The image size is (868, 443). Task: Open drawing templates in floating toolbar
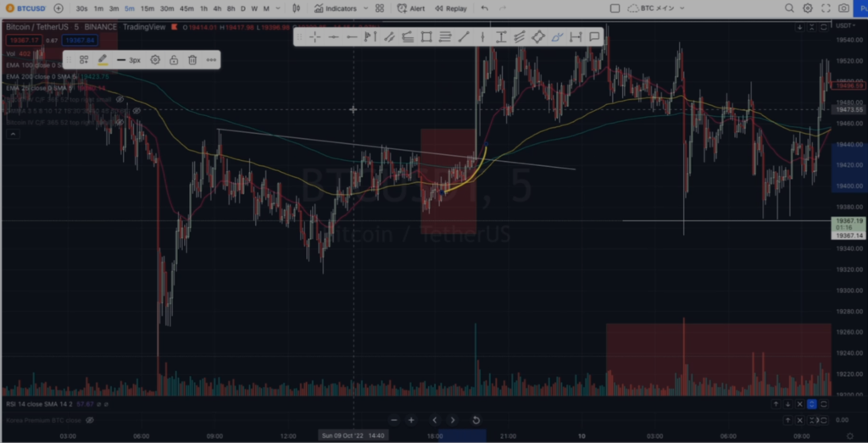(84, 60)
